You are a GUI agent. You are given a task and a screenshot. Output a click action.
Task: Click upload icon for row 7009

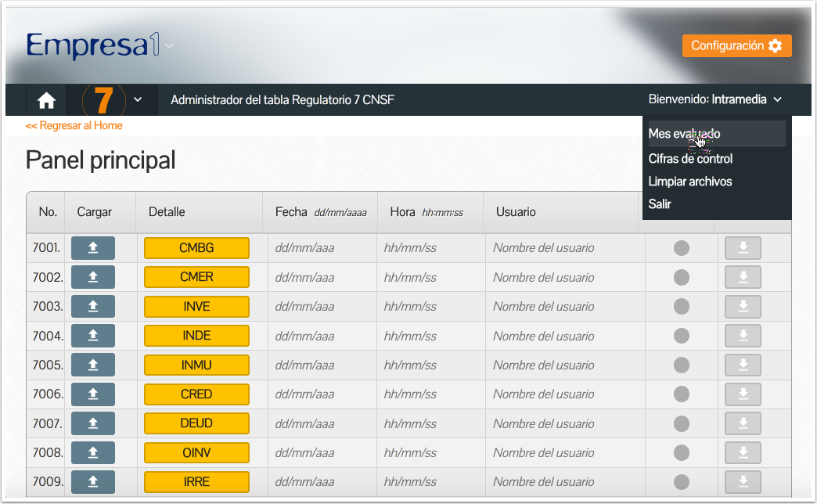(x=93, y=482)
